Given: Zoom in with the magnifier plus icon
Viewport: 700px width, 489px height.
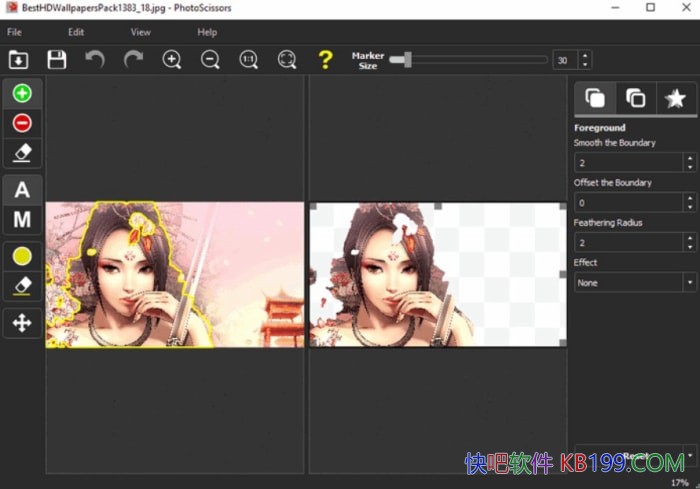Looking at the screenshot, I should coord(172,60).
